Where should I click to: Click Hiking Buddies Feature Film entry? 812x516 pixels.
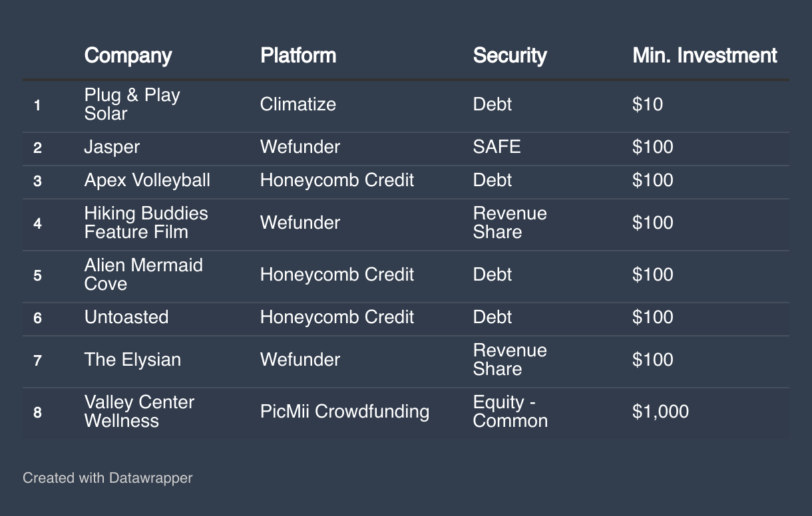coord(146,223)
